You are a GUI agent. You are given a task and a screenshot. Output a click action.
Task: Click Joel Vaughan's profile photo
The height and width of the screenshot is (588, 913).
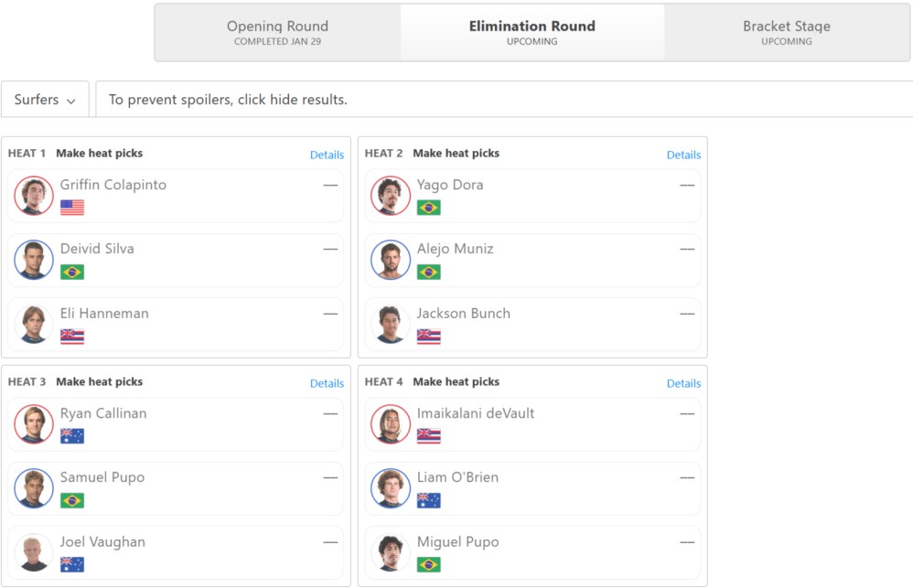pyautogui.click(x=34, y=553)
